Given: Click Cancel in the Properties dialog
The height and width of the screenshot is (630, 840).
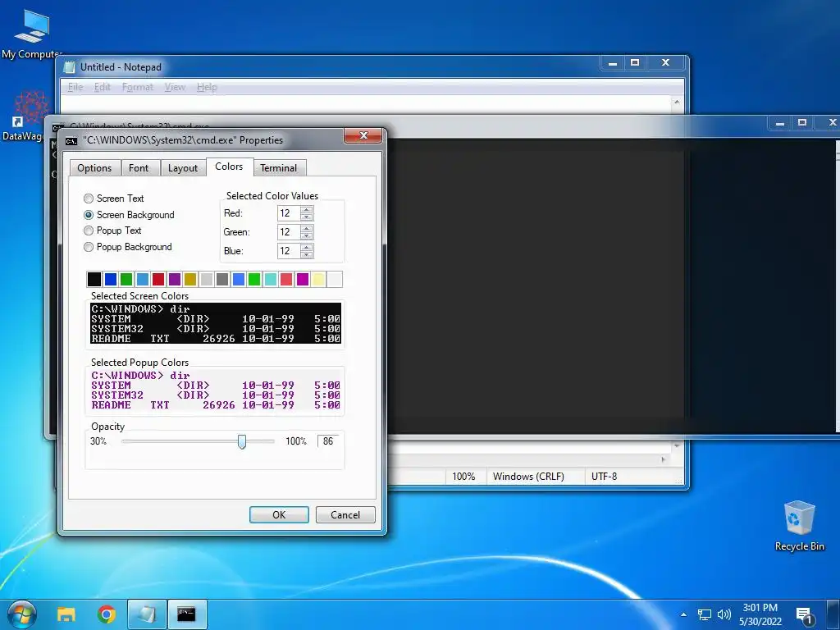Looking at the screenshot, I should click(x=345, y=515).
